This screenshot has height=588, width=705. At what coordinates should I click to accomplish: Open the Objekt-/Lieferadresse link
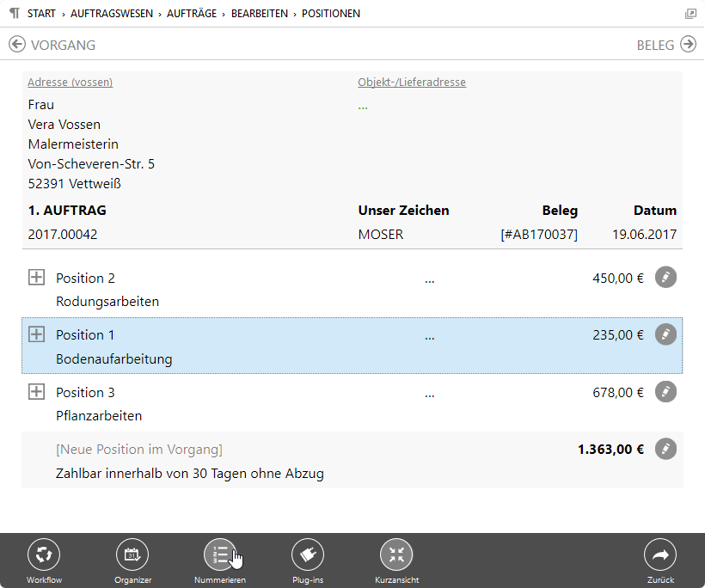click(412, 83)
